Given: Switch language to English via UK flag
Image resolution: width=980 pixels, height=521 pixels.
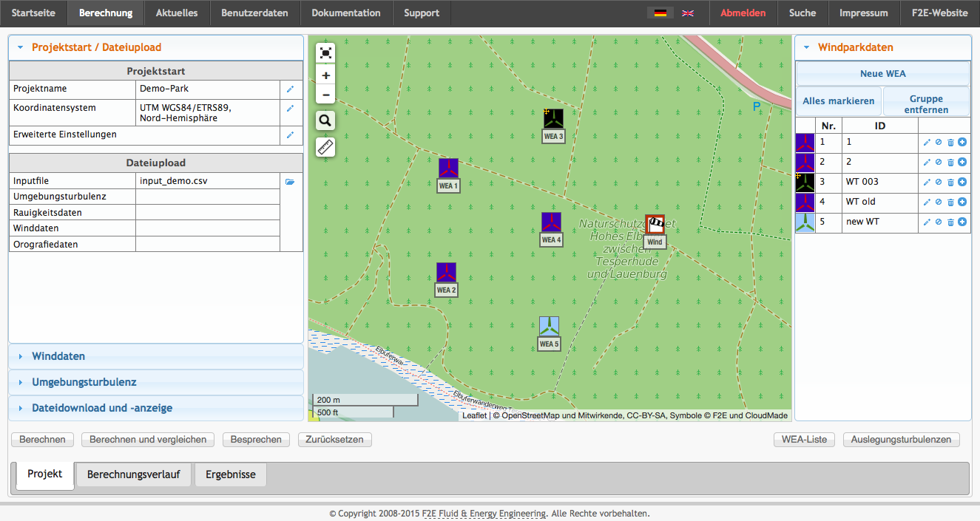Looking at the screenshot, I should coord(688,13).
